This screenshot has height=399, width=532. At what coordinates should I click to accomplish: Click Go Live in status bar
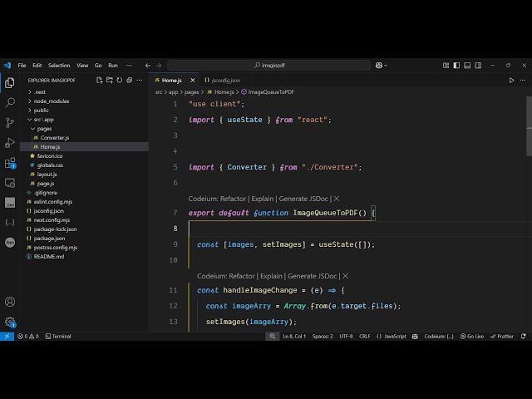[472, 336]
